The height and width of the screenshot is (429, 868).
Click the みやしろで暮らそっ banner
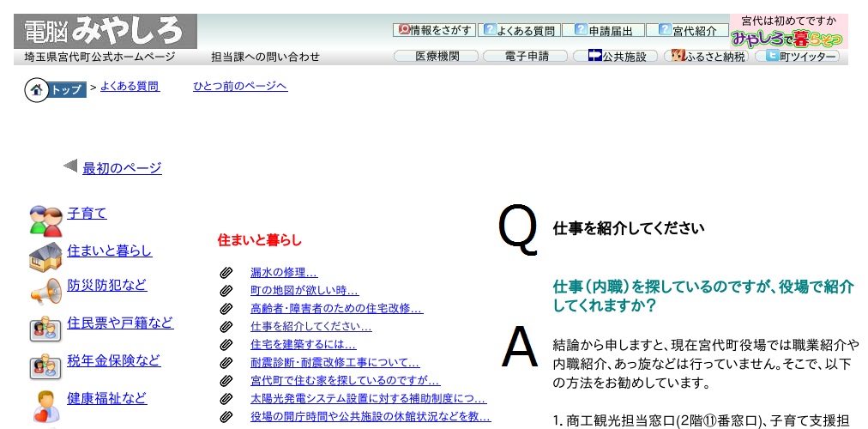788,32
